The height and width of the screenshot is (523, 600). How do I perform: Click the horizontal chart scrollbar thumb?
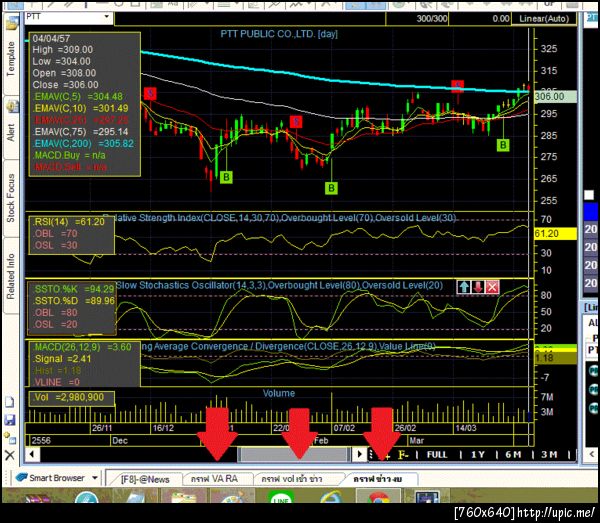coord(293,454)
